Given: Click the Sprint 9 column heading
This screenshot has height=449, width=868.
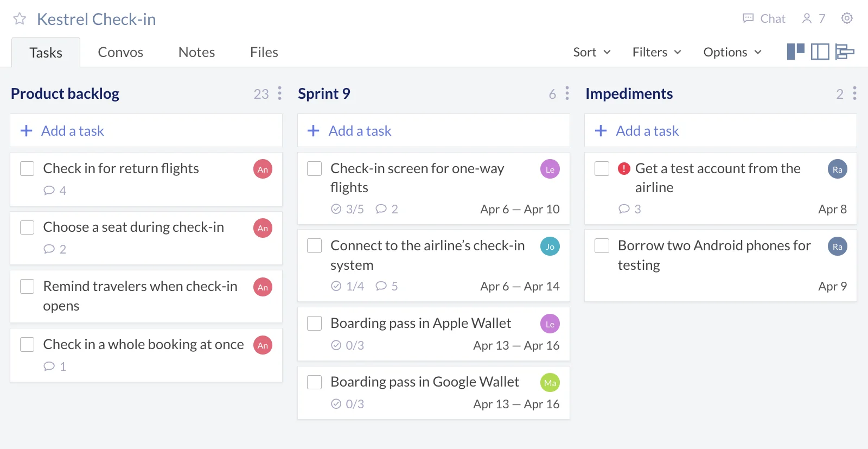Looking at the screenshot, I should pyautogui.click(x=324, y=93).
